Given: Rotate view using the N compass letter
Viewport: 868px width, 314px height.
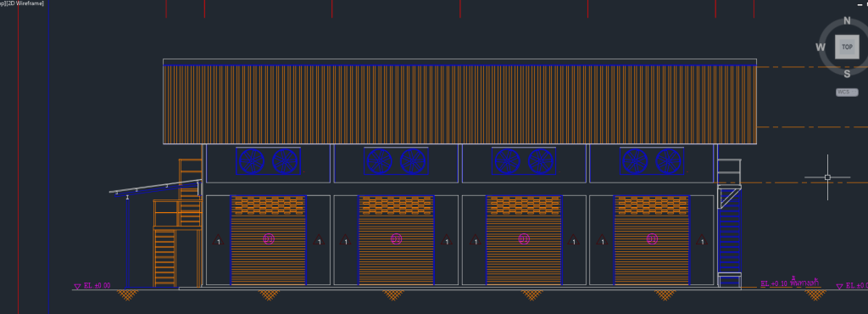Looking at the screenshot, I should click(847, 21).
